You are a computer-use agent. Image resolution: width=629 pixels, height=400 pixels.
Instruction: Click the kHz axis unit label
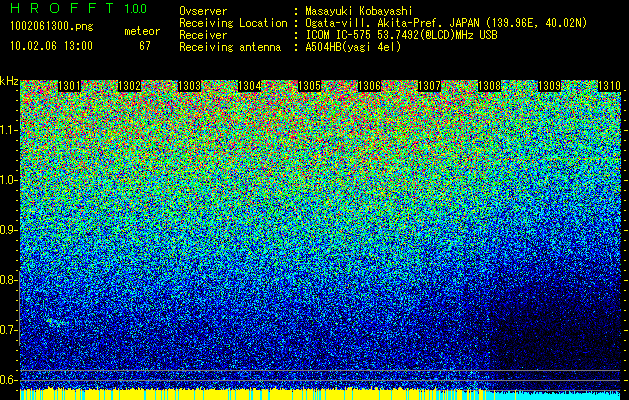point(9,81)
